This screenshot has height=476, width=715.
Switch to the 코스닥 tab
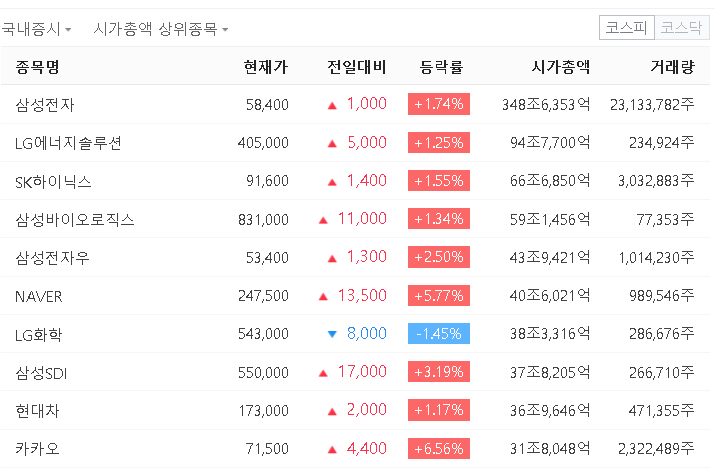point(681,29)
